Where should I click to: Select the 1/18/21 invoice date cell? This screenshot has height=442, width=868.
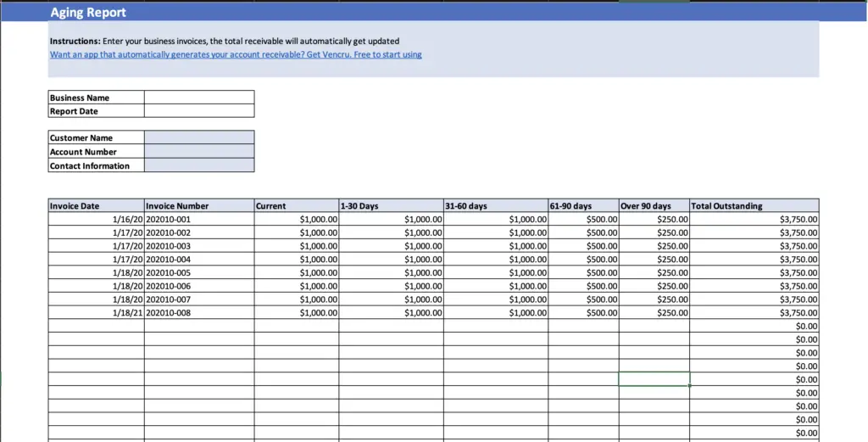[97, 312]
